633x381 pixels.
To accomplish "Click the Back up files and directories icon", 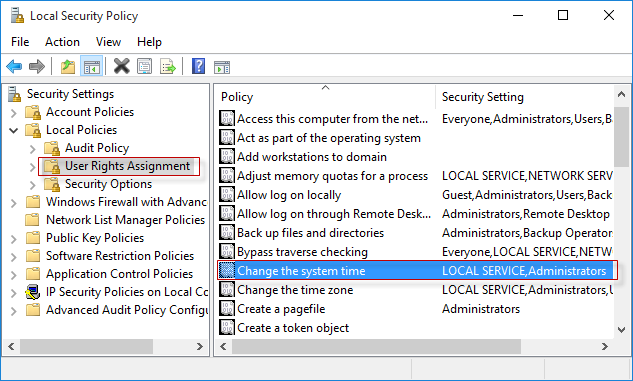I will (x=227, y=232).
